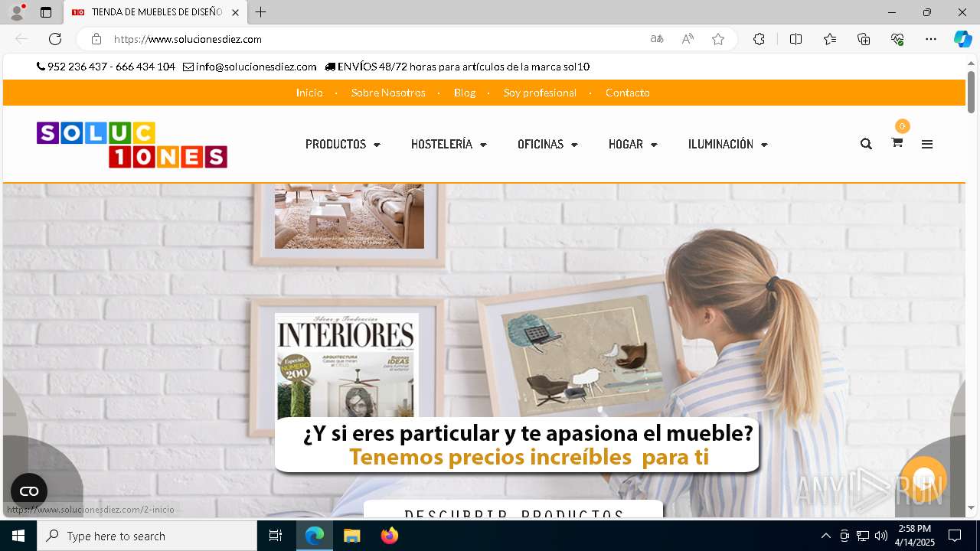The width and height of the screenshot is (980, 551).
Task: Open the Blog page
Action: click(x=465, y=93)
